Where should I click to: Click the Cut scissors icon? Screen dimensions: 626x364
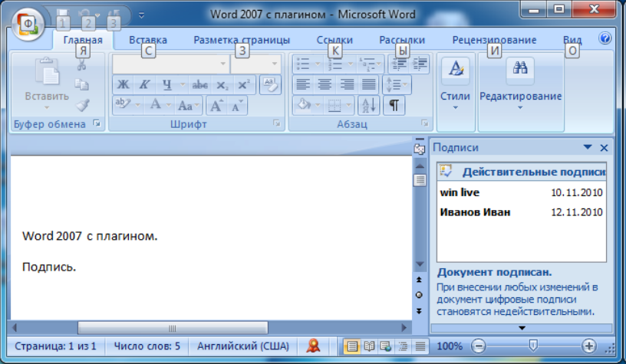(x=82, y=64)
